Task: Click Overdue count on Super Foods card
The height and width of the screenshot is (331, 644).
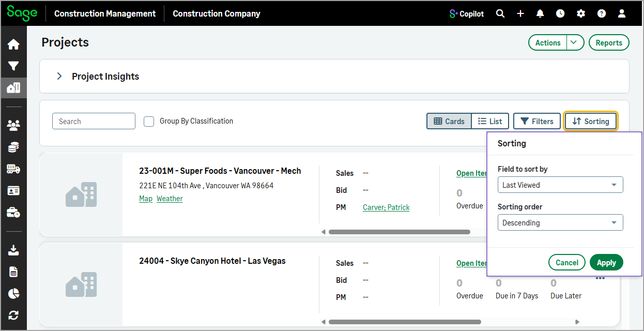Action: click(459, 193)
